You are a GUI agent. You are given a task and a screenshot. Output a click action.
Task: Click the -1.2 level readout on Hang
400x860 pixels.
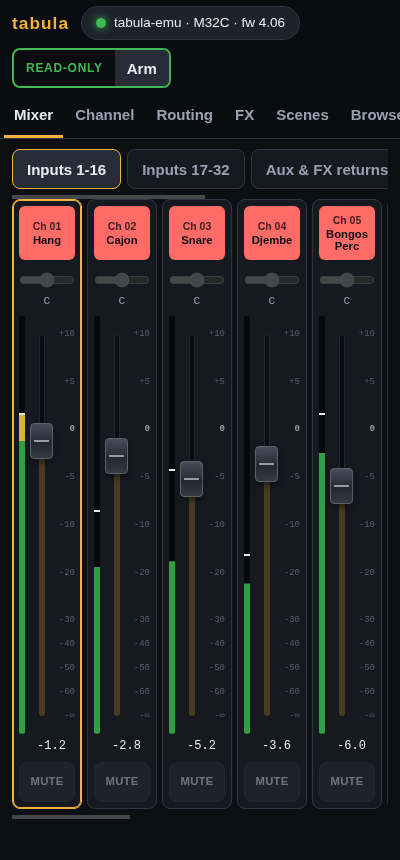coord(52,745)
